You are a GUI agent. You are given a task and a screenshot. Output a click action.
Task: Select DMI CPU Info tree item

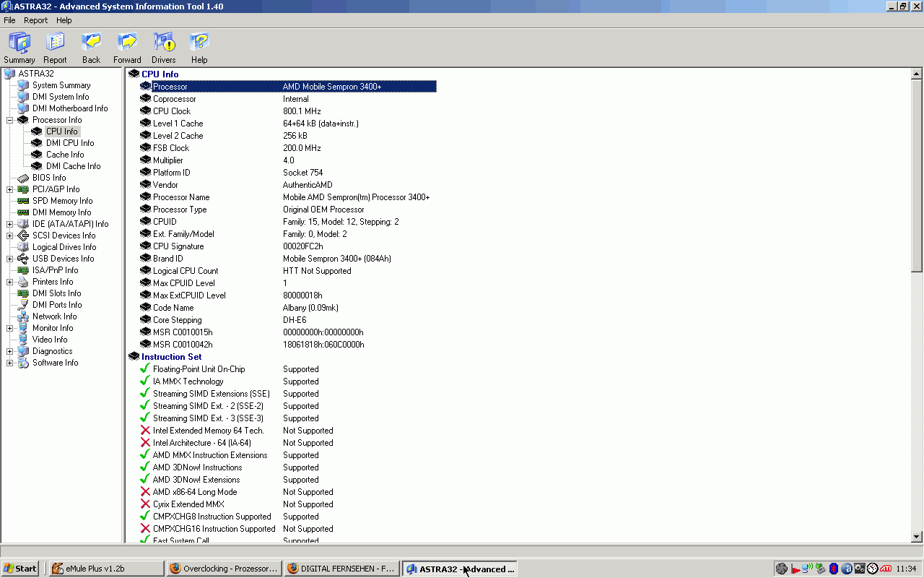pyautogui.click(x=70, y=143)
